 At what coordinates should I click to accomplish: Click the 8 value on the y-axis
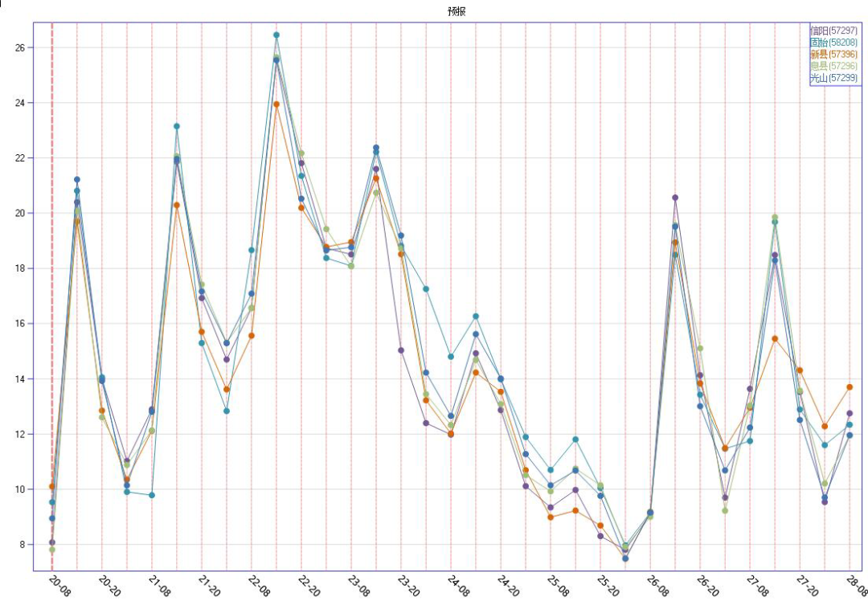23,545
